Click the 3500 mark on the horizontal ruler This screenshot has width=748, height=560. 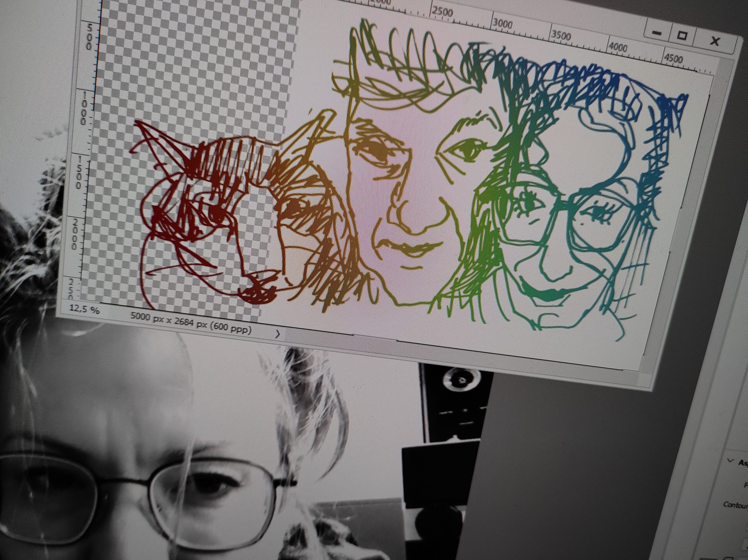click(561, 36)
